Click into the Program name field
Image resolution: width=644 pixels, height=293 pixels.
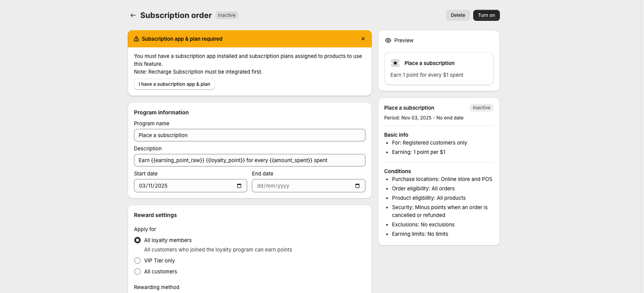tap(250, 135)
